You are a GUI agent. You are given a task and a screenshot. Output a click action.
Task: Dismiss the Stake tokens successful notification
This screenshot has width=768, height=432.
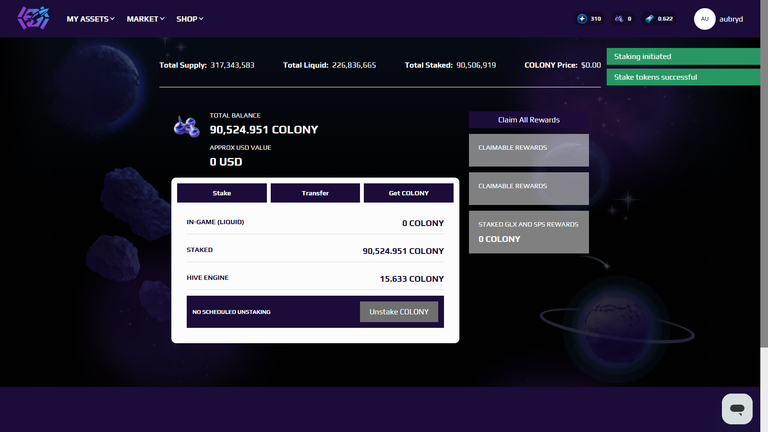(683, 77)
